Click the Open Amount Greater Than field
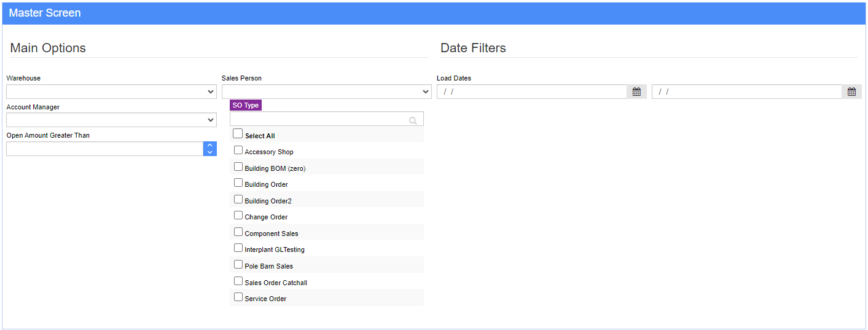This screenshot has height=330, width=868. (105, 149)
